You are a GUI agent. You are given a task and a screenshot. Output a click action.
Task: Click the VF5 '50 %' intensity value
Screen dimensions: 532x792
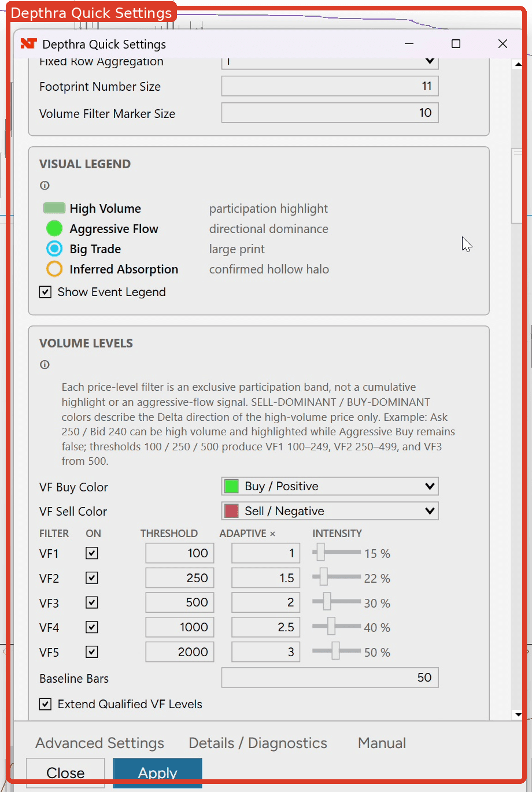(377, 653)
